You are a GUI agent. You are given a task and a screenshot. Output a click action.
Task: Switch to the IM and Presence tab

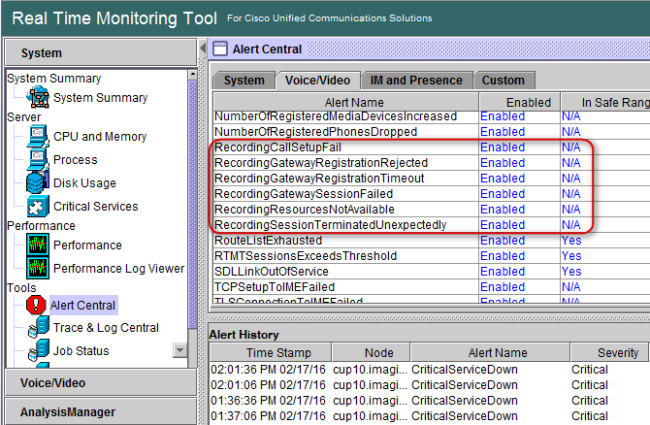tap(424, 80)
